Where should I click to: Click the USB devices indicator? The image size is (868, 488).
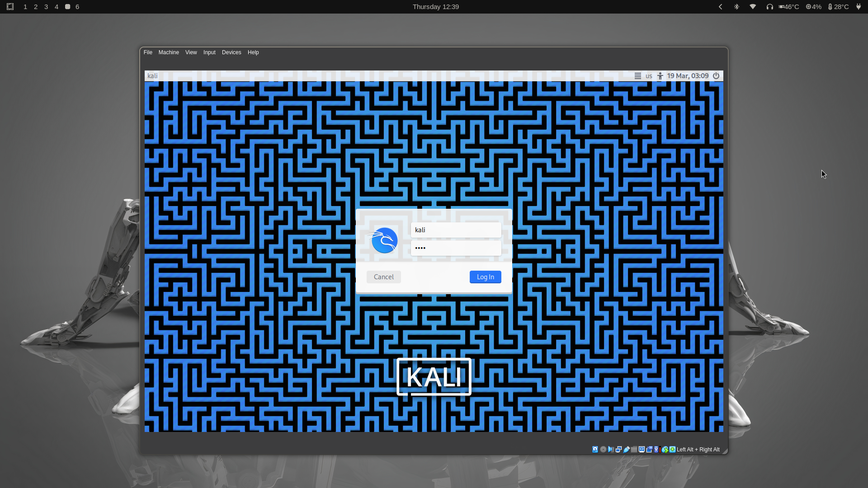coord(627,449)
